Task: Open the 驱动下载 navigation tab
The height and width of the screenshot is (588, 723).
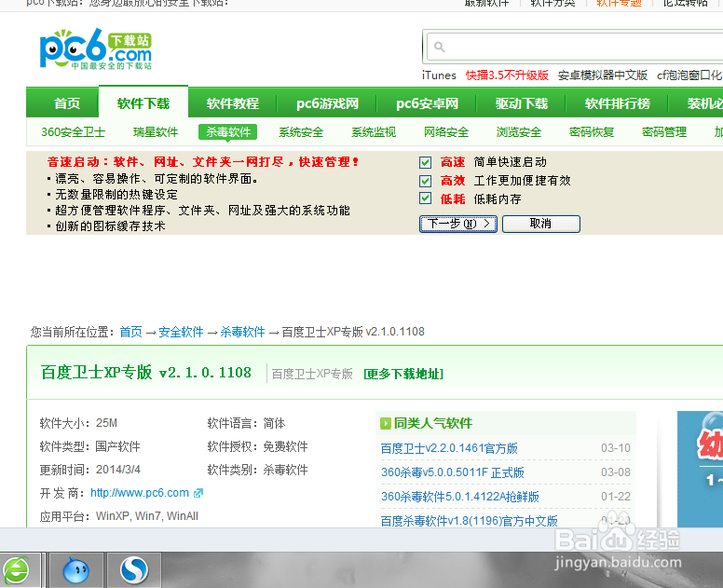Action: click(522, 103)
